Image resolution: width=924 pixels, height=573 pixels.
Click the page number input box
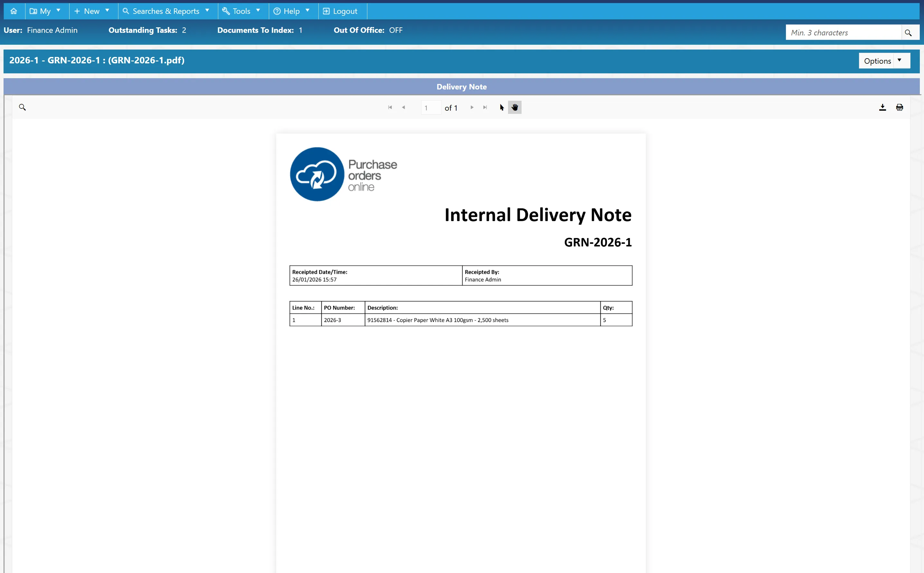pos(431,108)
